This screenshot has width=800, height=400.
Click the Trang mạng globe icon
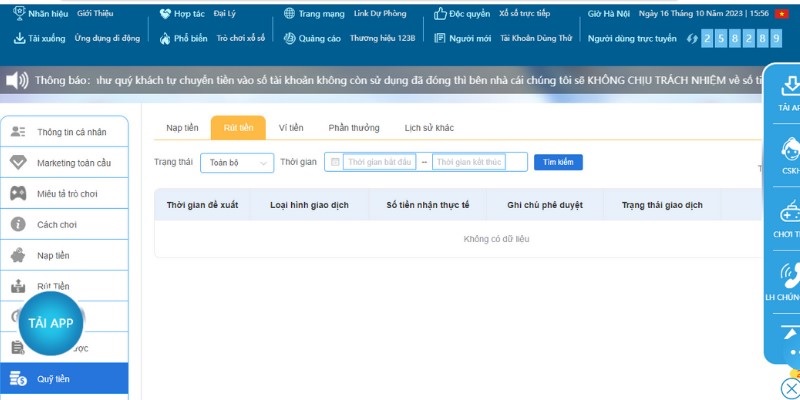[x=289, y=14]
